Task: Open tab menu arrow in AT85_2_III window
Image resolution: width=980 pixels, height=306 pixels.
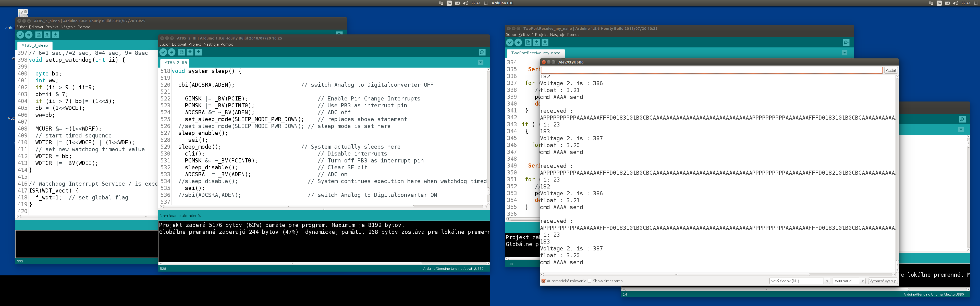Action: click(x=481, y=62)
